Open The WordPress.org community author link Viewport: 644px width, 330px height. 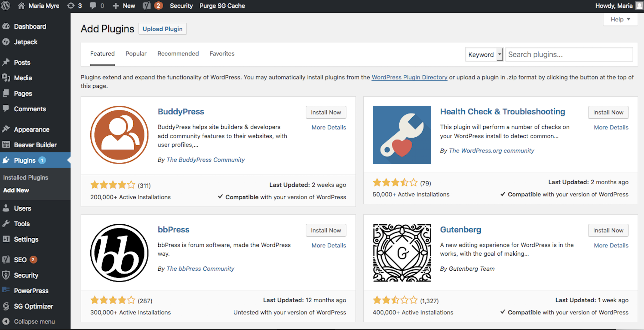click(491, 150)
